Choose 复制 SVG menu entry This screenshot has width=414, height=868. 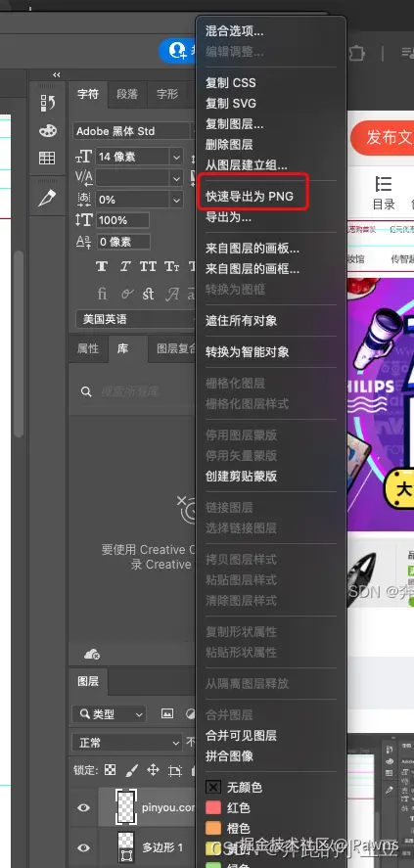point(231,104)
